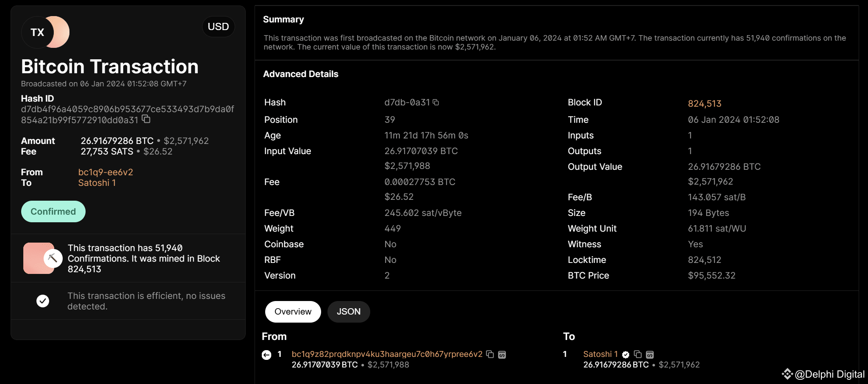Open Block ID 824,513 link

(x=704, y=104)
